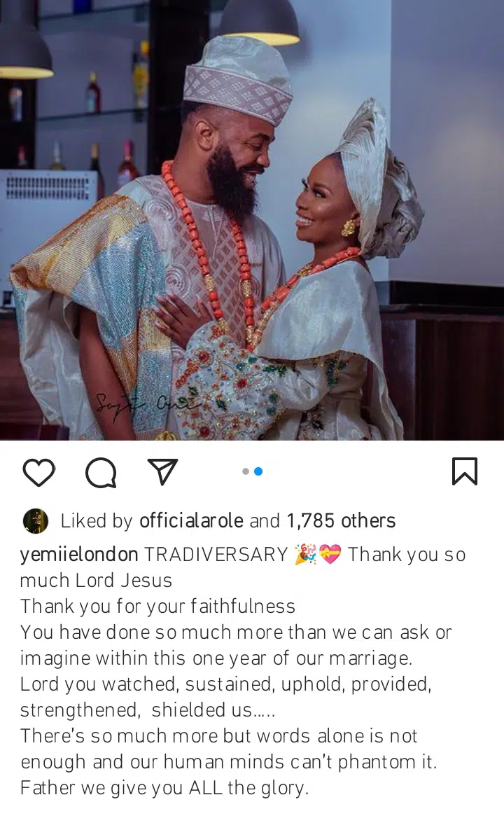
Task: Open officialarole's profile link
Action: pos(191,520)
